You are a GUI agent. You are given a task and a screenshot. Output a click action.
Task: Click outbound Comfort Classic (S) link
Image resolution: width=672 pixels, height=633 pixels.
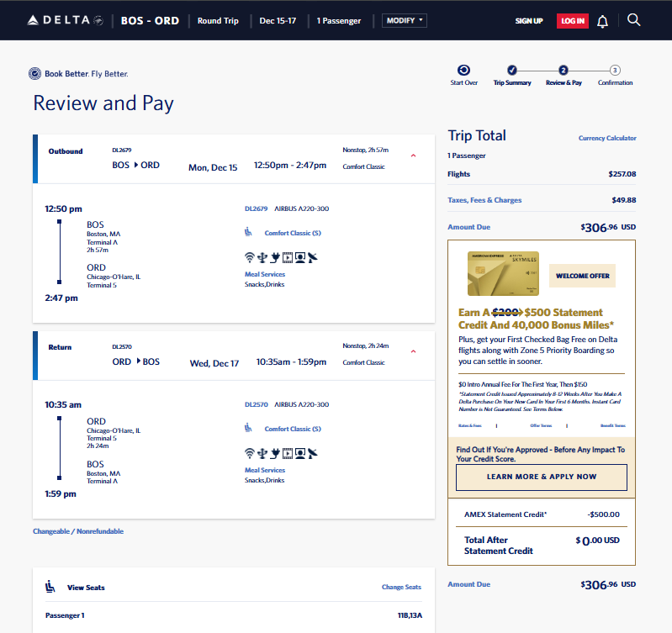coord(293,233)
